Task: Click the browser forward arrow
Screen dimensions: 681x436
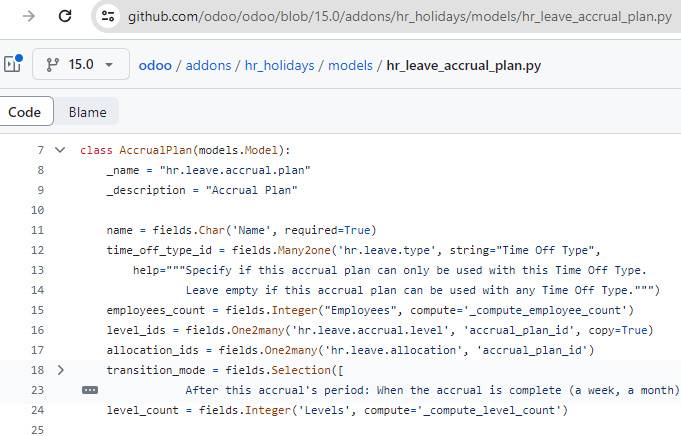Action: click(x=29, y=17)
